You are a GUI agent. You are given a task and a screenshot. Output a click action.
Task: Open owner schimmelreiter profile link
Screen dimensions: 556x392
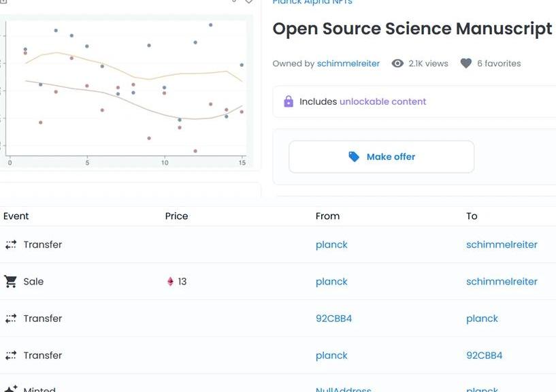348,63
